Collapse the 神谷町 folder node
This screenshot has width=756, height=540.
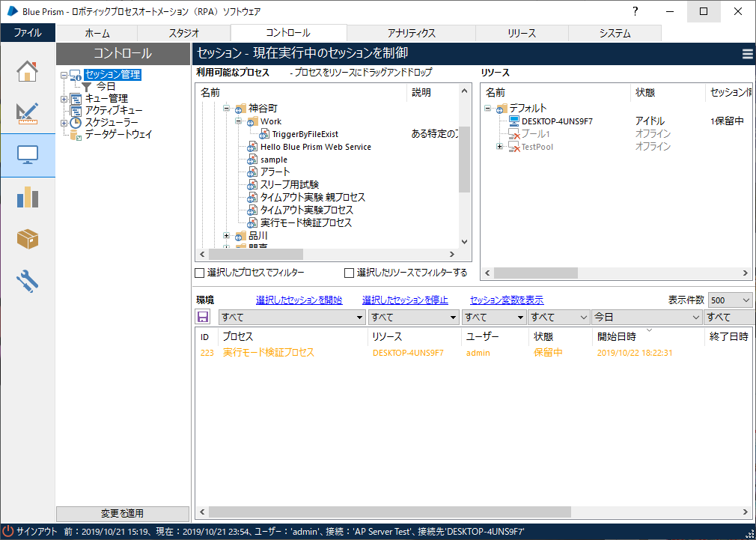tap(226, 109)
